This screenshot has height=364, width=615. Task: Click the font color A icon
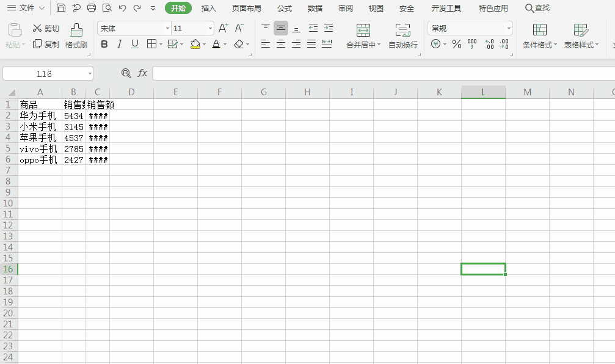point(216,44)
